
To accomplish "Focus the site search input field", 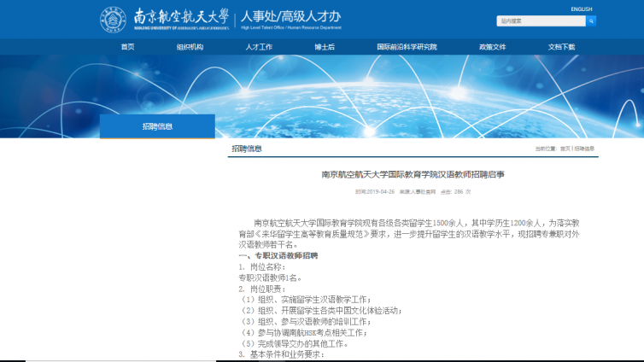I will coord(541,21).
